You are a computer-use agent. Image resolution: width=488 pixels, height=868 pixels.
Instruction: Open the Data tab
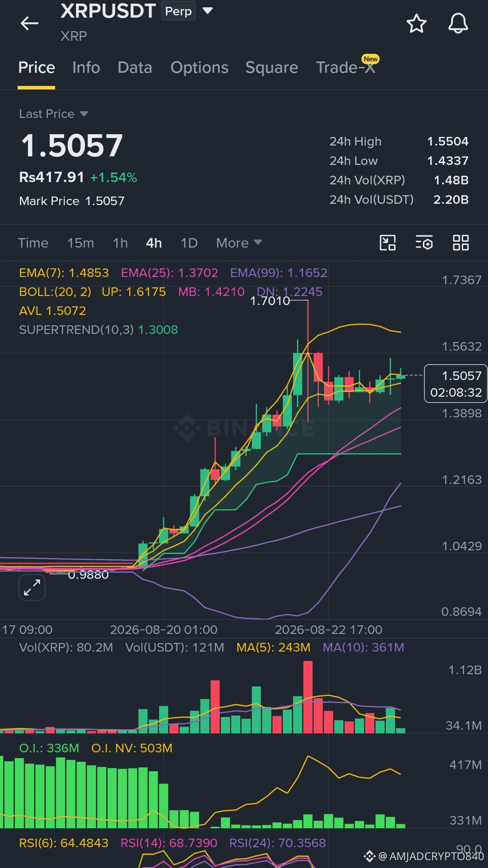pos(135,68)
